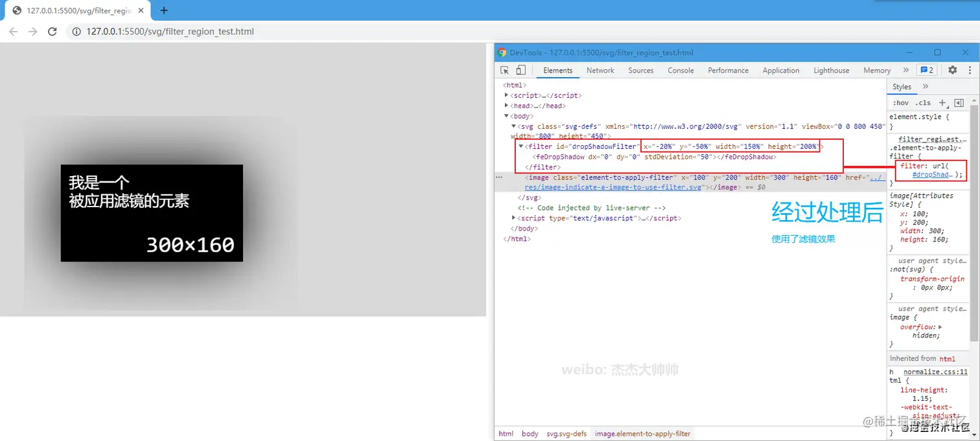The width and height of the screenshot is (980, 441).
Task: Collapse the filter dropShadowFilter node
Action: [x=521, y=146]
